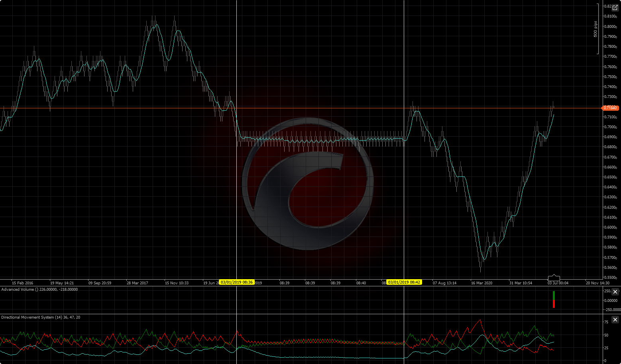Click the 0.8000 price axis label
This screenshot has width=621, height=364.
[x=610, y=27]
